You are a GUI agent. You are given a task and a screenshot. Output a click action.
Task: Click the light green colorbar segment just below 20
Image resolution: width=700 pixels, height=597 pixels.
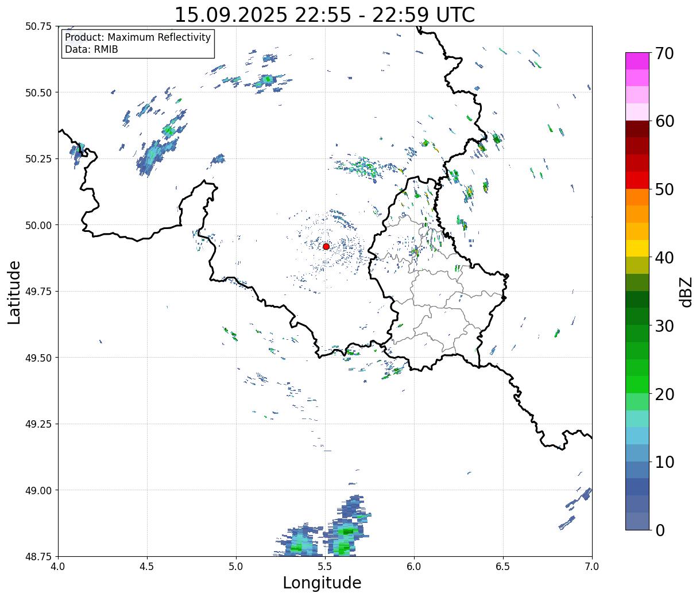[x=637, y=401]
